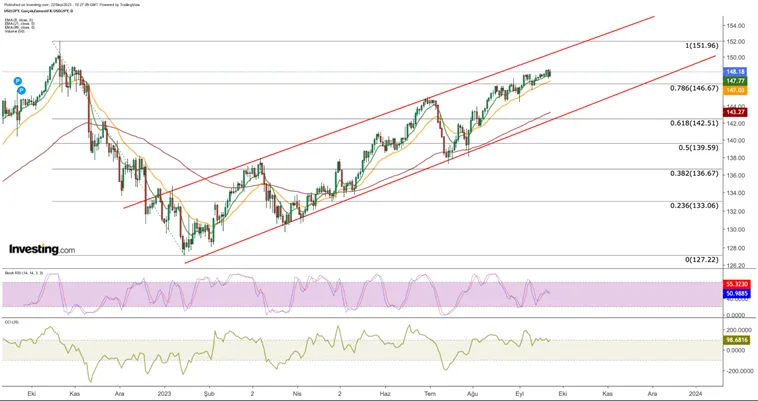Click the 2023 label on time axis
The image size is (758, 401).
pos(165,394)
